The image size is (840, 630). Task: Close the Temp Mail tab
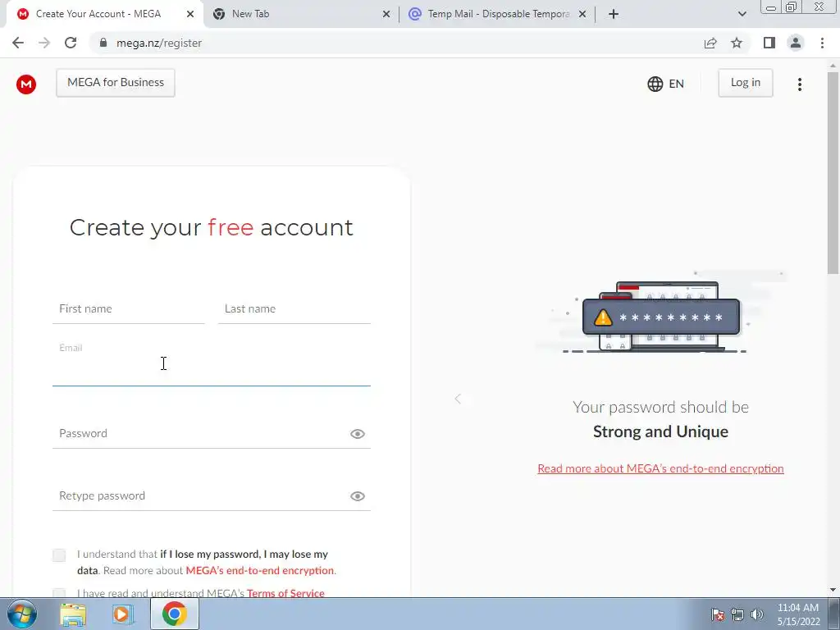point(582,14)
